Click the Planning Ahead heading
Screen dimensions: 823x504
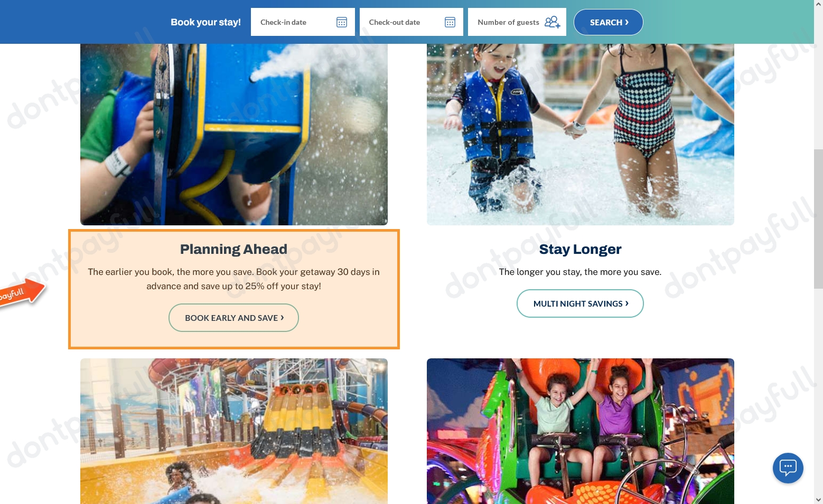pos(233,249)
